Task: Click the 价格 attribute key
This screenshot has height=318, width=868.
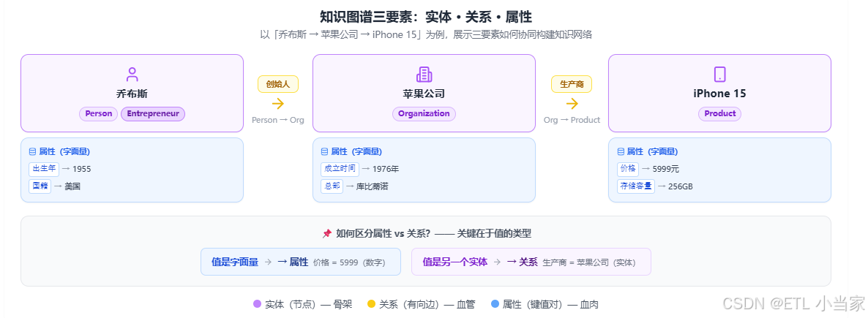Action: pyautogui.click(x=628, y=169)
